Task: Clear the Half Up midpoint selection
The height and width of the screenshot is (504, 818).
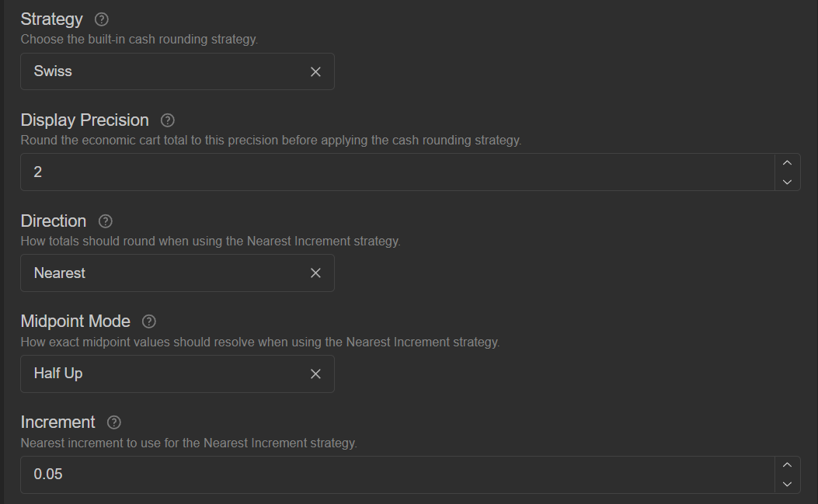Action: coord(315,374)
